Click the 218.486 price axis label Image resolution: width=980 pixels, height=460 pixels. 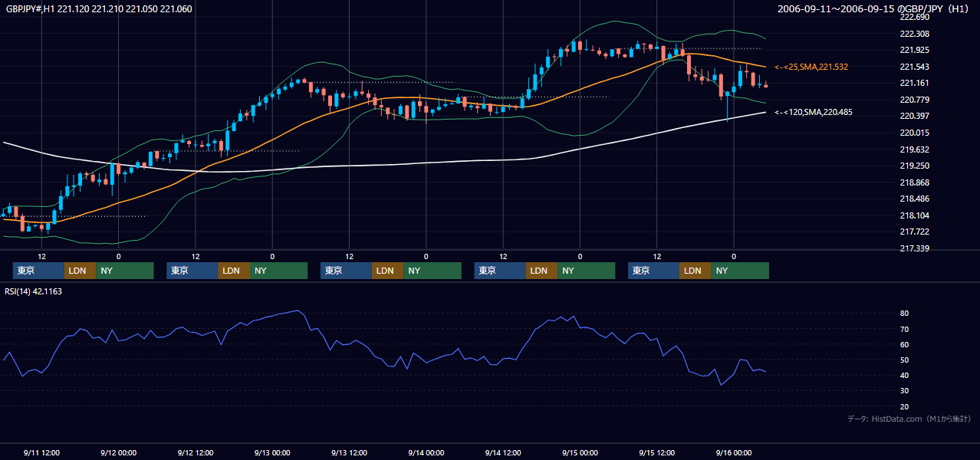point(914,199)
